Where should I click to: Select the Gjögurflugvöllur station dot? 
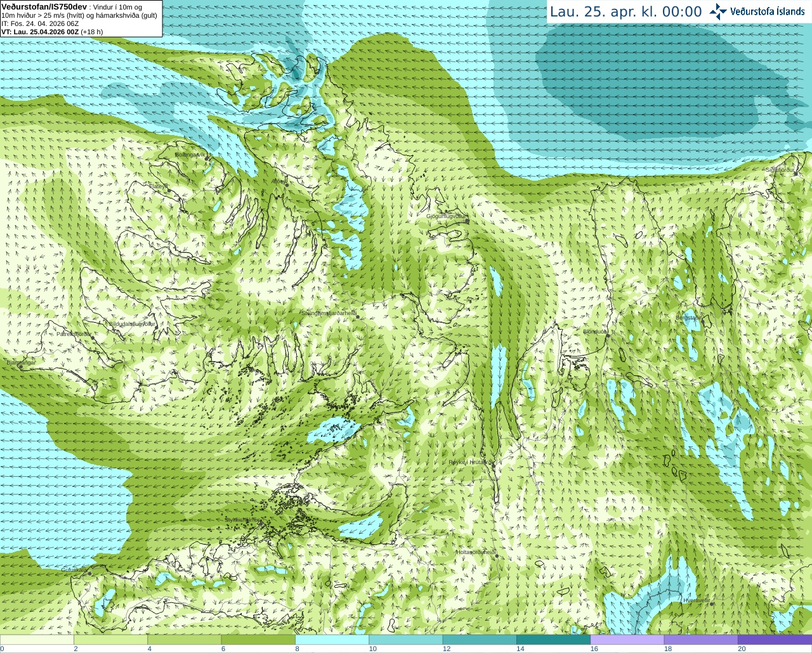(x=467, y=221)
